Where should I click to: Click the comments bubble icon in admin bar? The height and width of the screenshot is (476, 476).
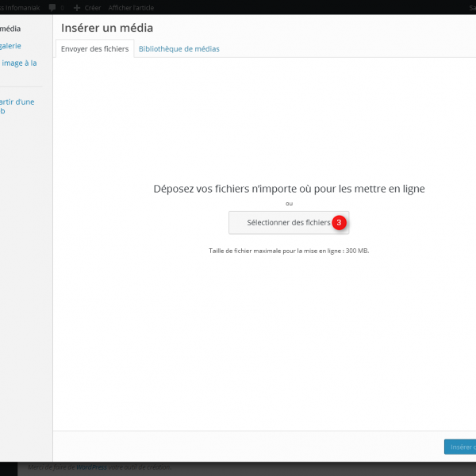[x=52, y=7]
